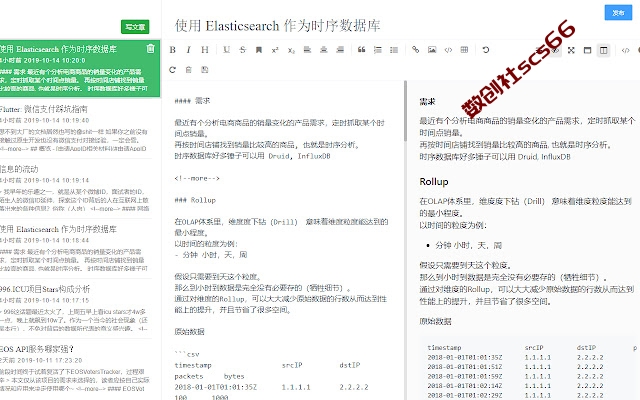The height and width of the screenshot is (400, 640).
Task: Click the blue 发布 publish button
Action: coord(618,13)
